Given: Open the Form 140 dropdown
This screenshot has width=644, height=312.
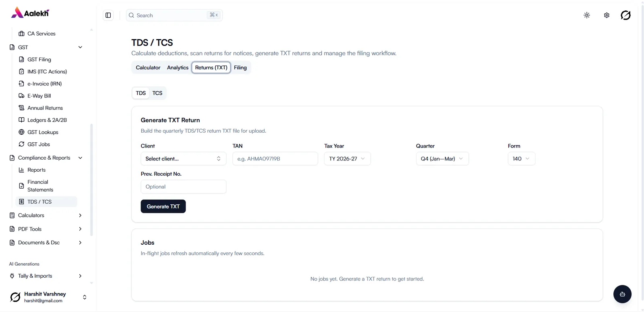Looking at the screenshot, I should [x=522, y=158].
